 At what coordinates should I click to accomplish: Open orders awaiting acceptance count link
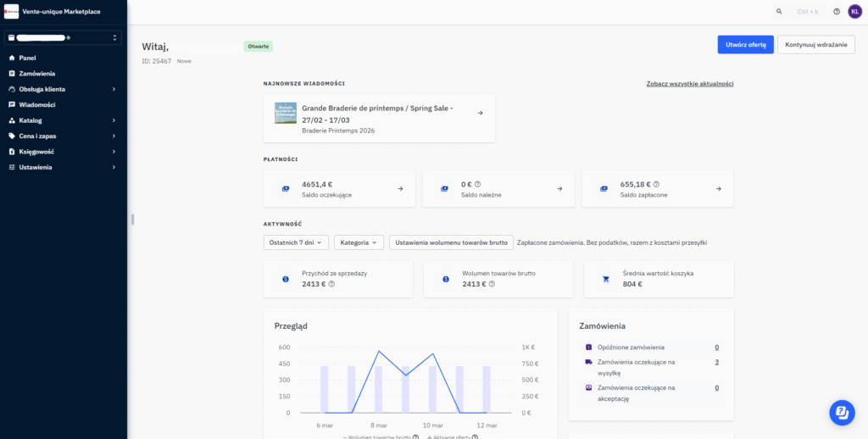click(717, 387)
